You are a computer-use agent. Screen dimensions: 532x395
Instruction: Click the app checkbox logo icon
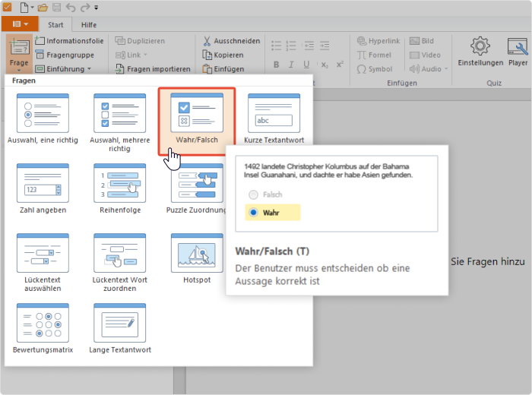point(7,7)
